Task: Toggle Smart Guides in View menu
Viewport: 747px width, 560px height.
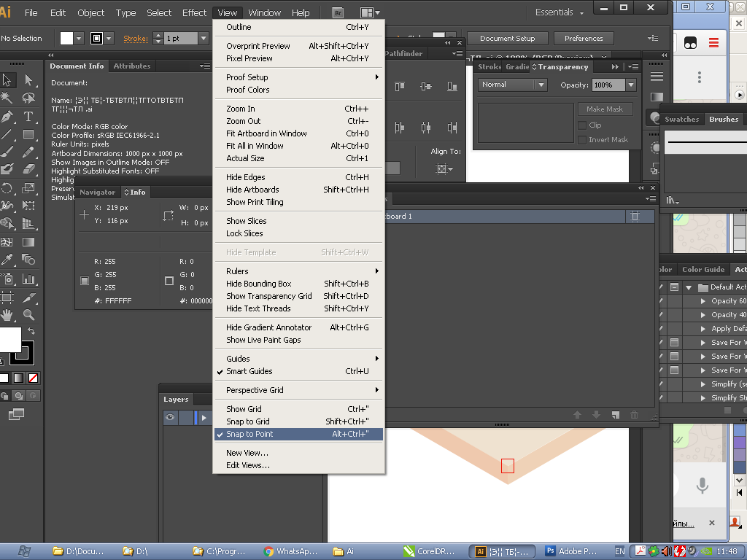Action: (x=249, y=371)
